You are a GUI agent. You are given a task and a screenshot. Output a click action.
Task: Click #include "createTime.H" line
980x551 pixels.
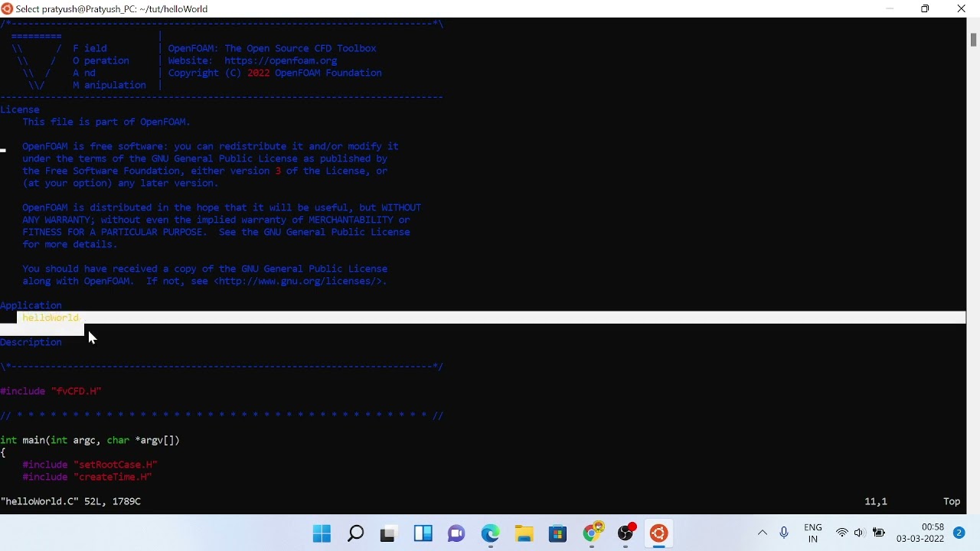tap(87, 477)
